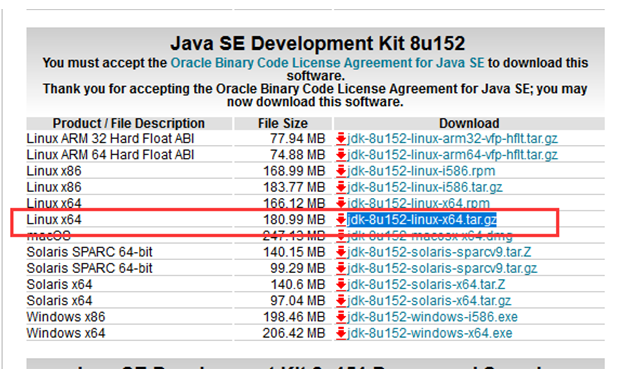Select the 168.99 MB size cell

coord(294,171)
